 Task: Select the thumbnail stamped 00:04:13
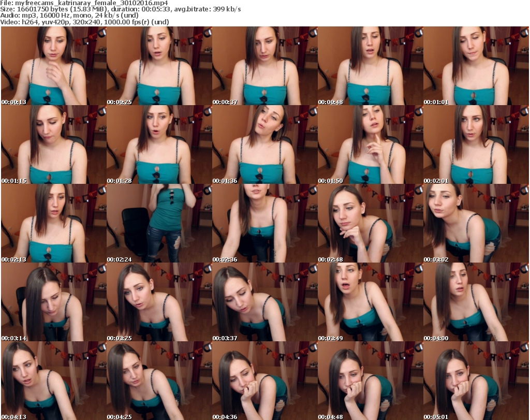click(54, 381)
